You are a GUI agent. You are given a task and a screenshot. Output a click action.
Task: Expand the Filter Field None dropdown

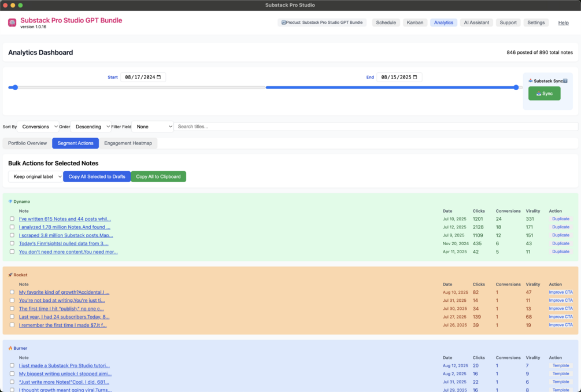(153, 127)
